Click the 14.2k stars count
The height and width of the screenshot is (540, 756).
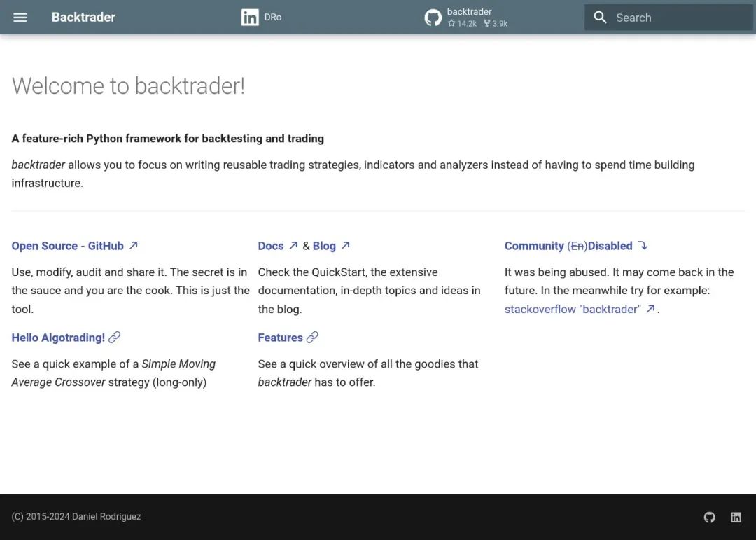click(x=463, y=23)
